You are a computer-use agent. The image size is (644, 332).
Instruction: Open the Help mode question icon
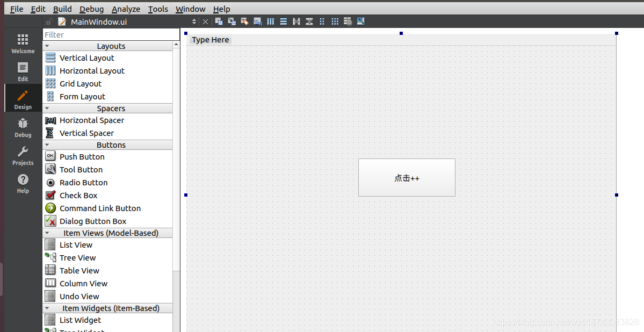coord(23,179)
